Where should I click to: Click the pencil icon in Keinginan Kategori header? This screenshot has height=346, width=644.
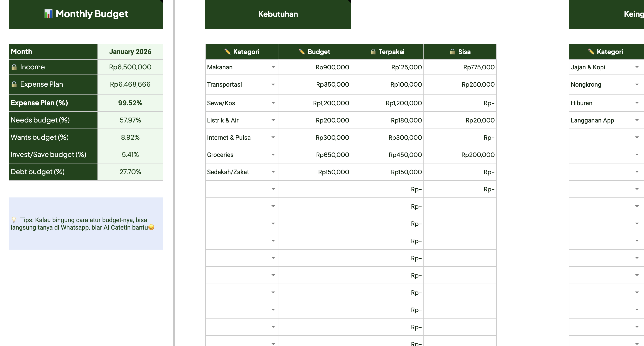click(591, 52)
